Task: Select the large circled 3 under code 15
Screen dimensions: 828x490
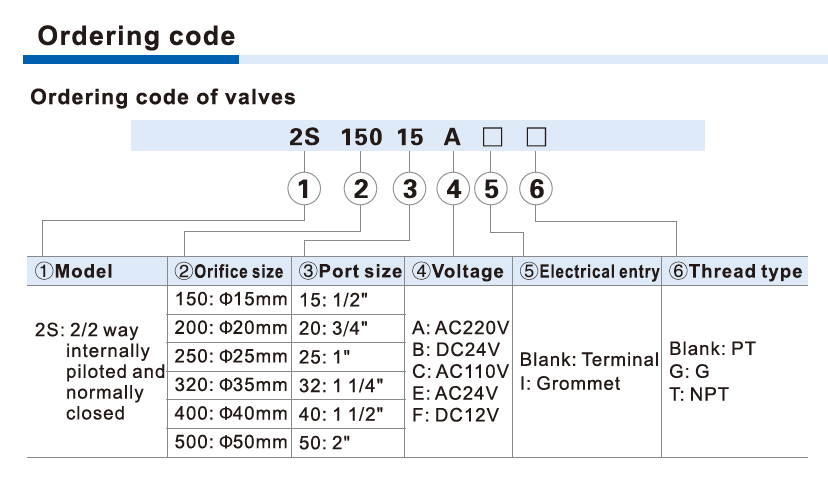Action: click(x=409, y=189)
